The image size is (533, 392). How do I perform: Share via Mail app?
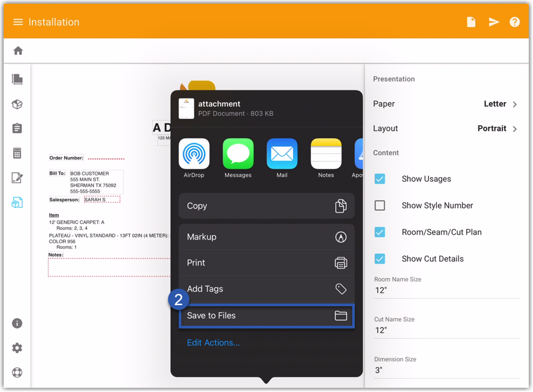point(282,158)
